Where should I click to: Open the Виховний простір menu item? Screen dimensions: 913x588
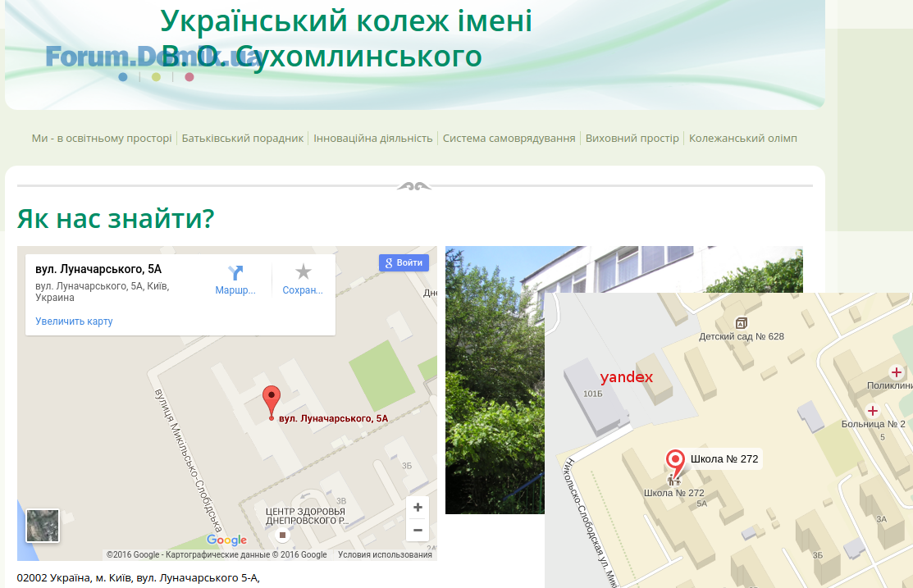click(632, 139)
